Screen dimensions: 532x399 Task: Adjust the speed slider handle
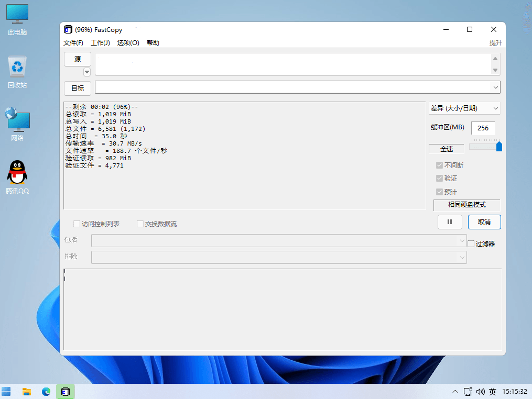tap(499, 147)
